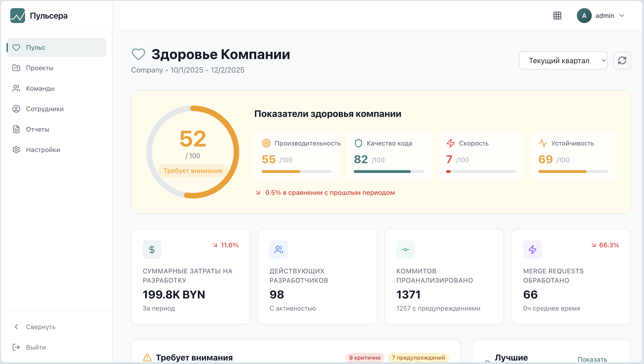This screenshot has width=644, height=364.
Task: Open Проекты in the sidebar
Action: (x=39, y=68)
